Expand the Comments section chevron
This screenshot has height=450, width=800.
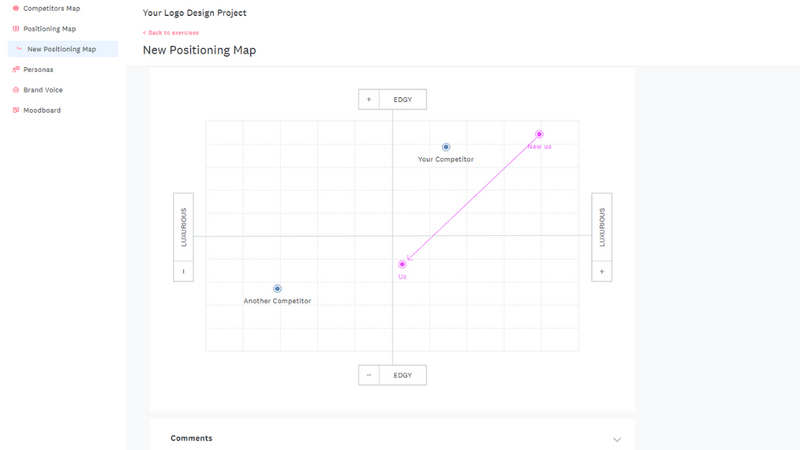click(617, 439)
